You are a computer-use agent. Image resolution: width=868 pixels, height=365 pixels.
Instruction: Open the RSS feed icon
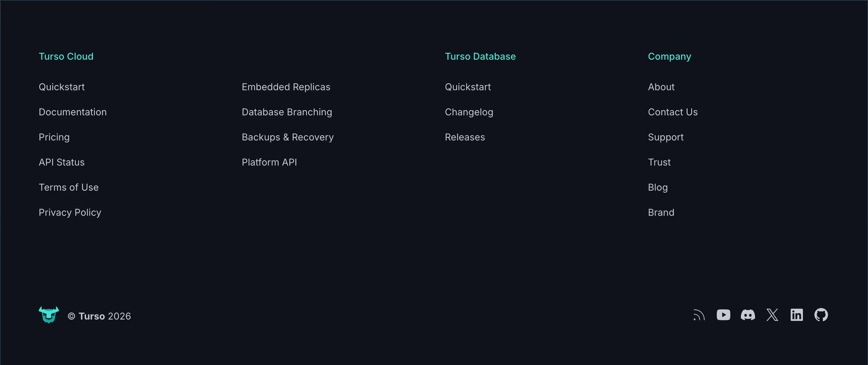pyautogui.click(x=699, y=315)
